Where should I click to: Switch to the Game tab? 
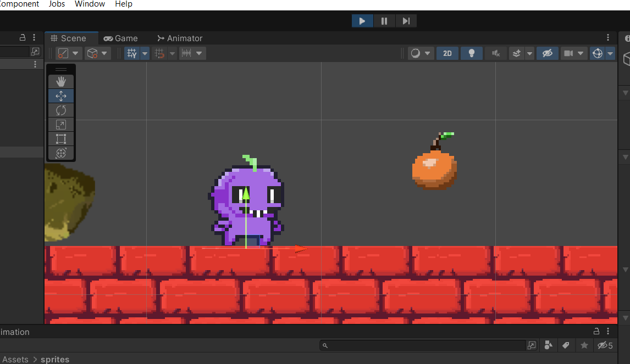120,38
